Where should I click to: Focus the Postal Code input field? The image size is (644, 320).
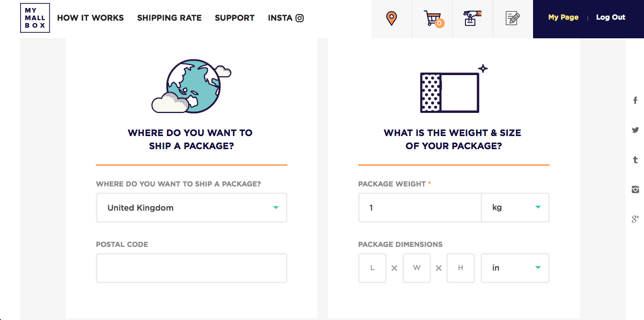click(192, 268)
